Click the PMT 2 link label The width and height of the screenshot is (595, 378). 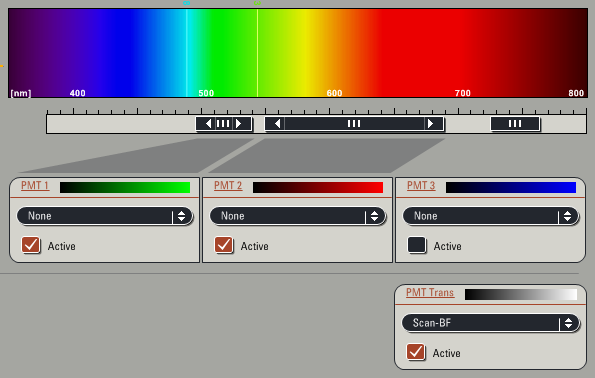pos(228,186)
